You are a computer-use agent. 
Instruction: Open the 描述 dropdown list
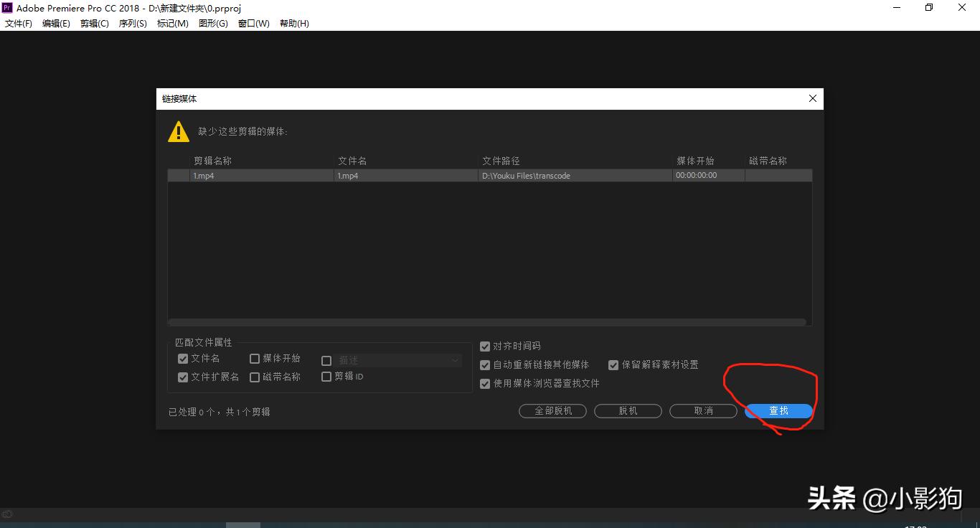[455, 359]
